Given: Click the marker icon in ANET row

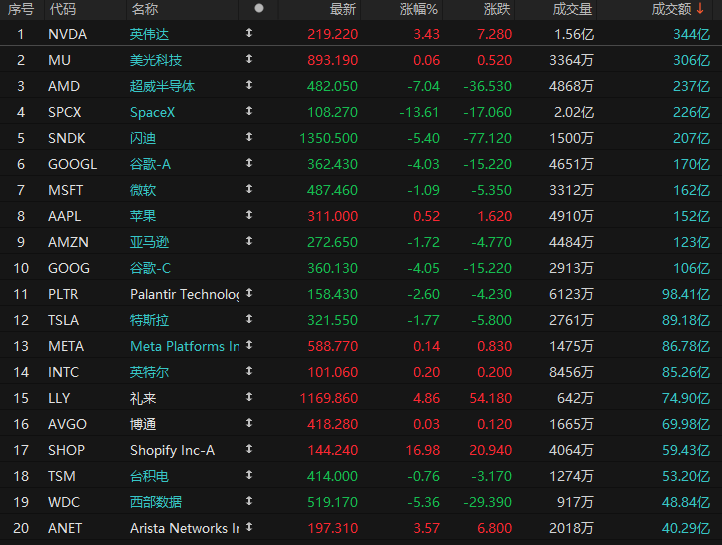Looking at the screenshot, I should (x=249, y=527).
